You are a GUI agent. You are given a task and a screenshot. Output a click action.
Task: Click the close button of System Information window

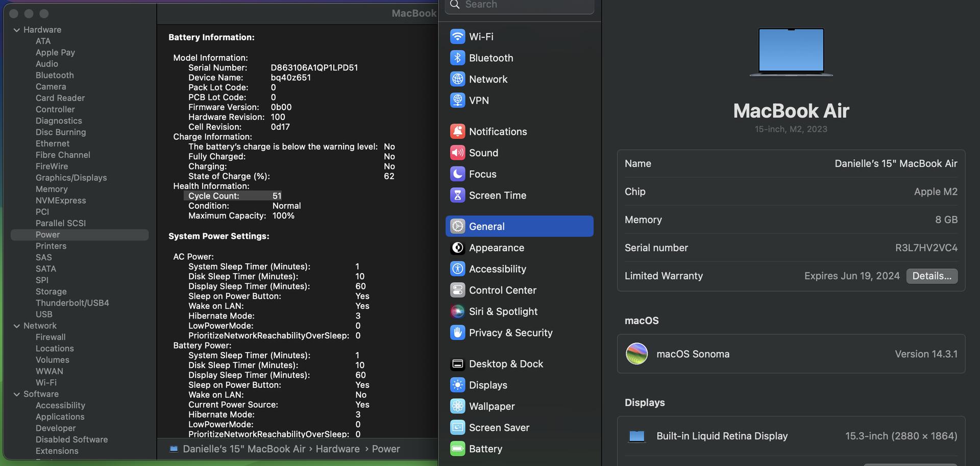point(14,14)
